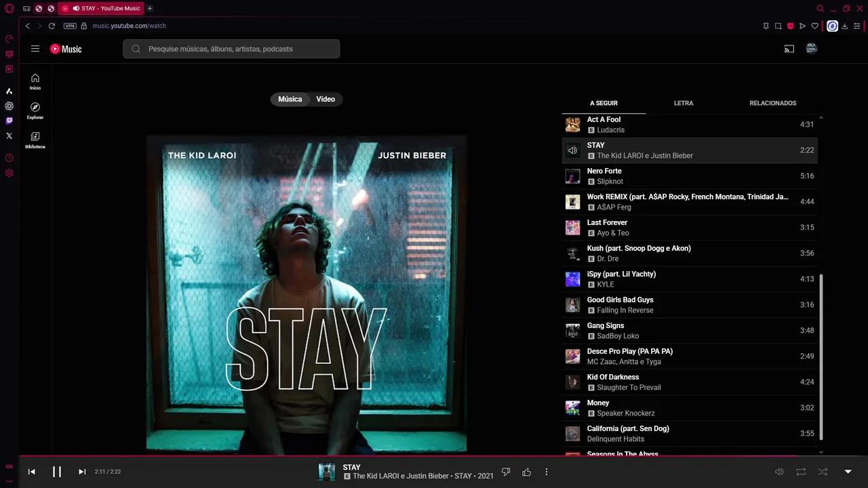The image size is (868, 488).
Task: Play Kid Of Darkness from queue
Action: tap(690, 382)
